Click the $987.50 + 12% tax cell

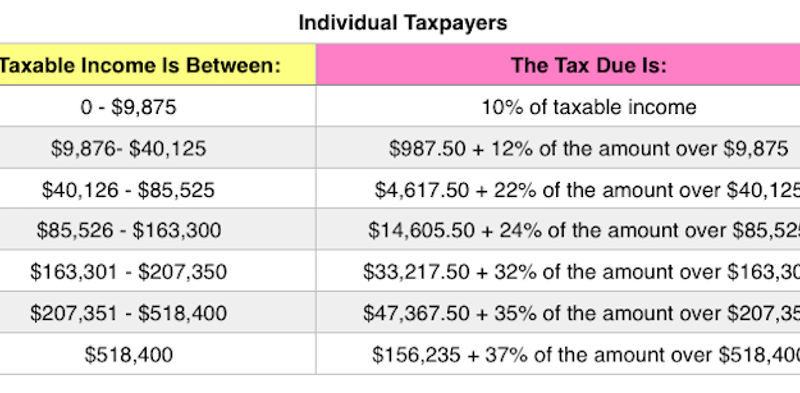(558, 148)
